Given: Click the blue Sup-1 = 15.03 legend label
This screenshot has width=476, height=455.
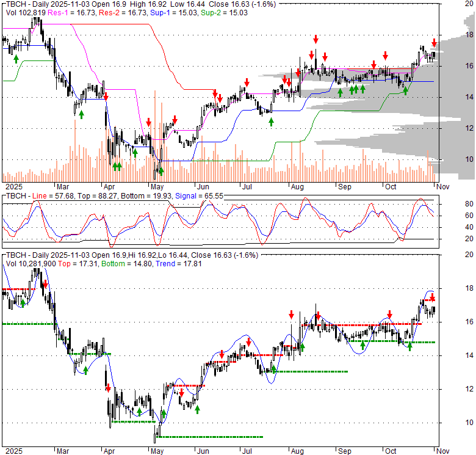Looking at the screenshot, I should [x=173, y=13].
